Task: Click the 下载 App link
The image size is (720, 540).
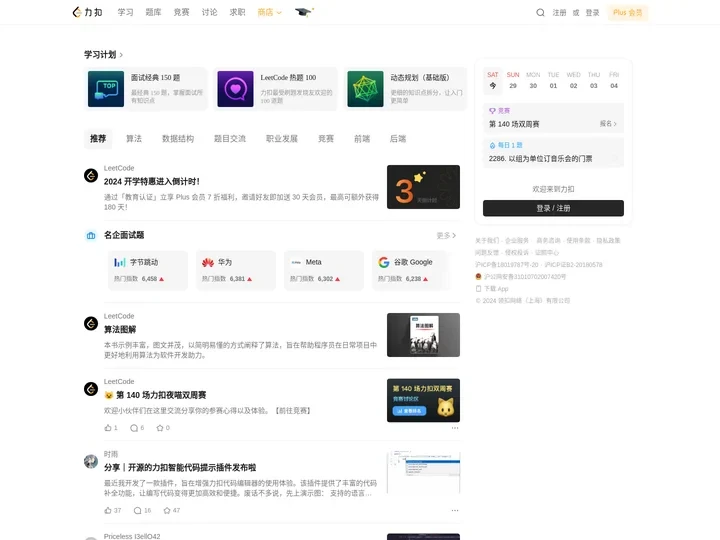Action: tap(492, 289)
